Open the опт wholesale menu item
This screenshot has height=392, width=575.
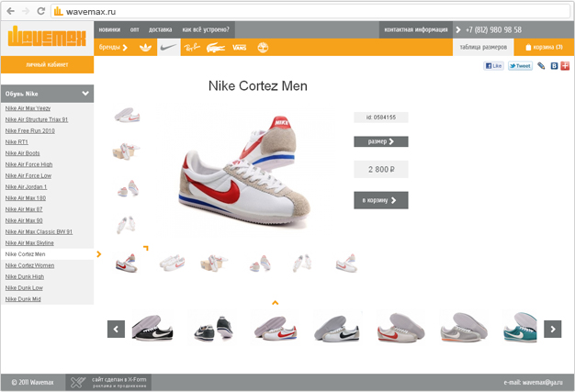click(135, 29)
